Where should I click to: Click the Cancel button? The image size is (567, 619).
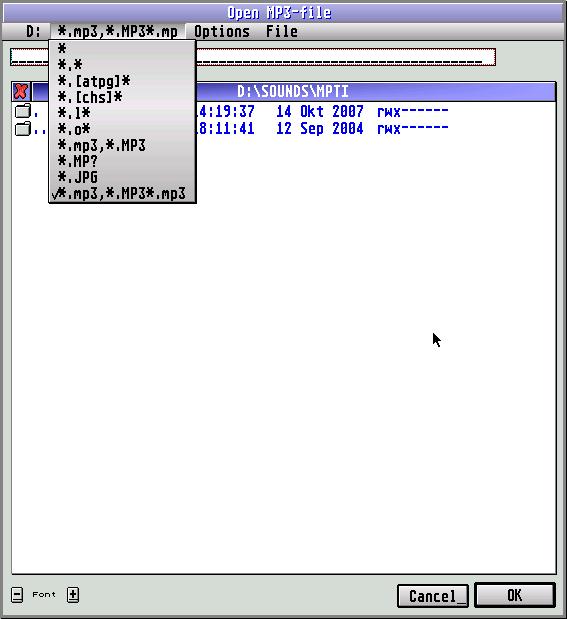[433, 596]
